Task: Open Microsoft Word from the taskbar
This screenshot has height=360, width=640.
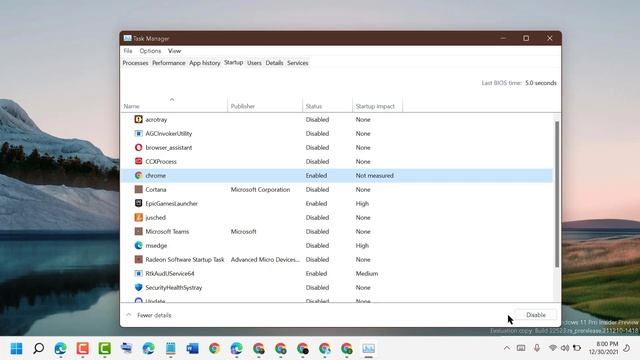Action: click(x=193, y=349)
